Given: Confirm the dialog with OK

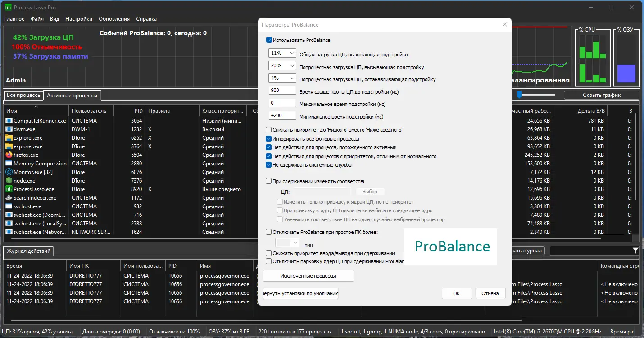Looking at the screenshot, I should (457, 293).
